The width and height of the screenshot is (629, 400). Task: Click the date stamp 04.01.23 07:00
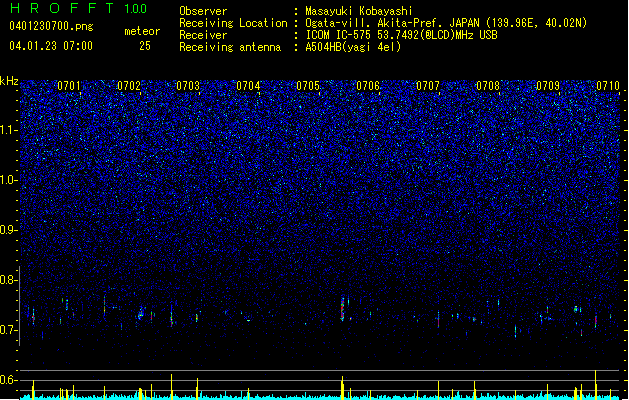pos(51,46)
